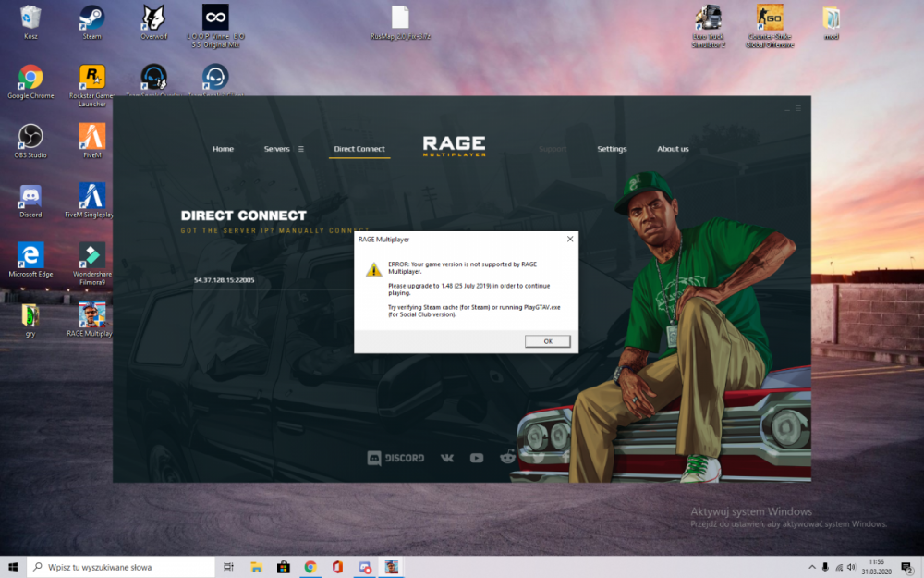Open the Support tab
The image size is (924, 578).
point(553,149)
